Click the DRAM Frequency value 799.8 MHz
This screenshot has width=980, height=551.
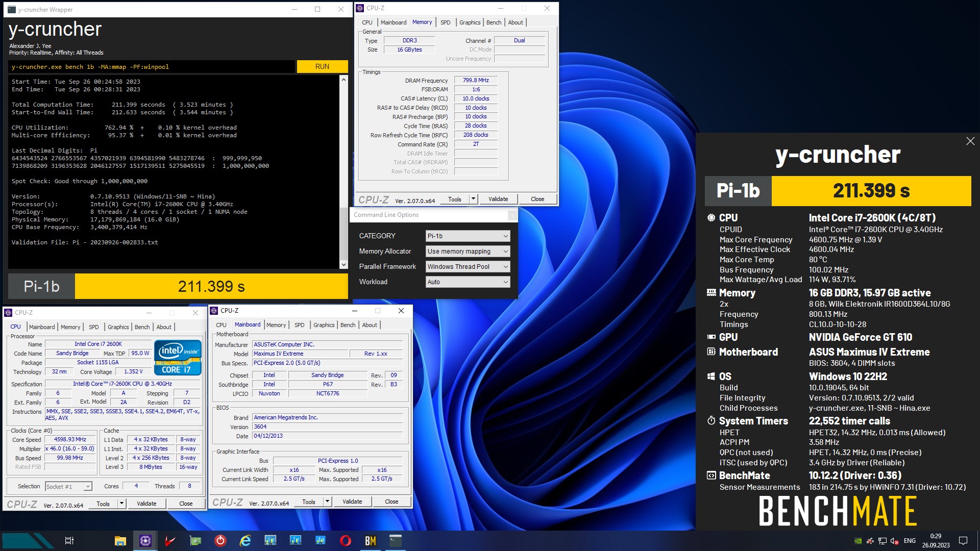476,81
